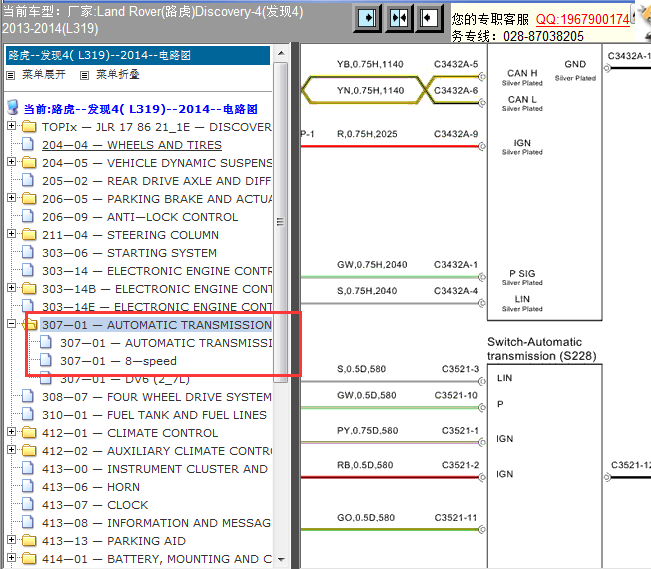The width and height of the screenshot is (651, 569).
Task: Click folder icon of 413-13 Parking Aid
Action: 29,540
